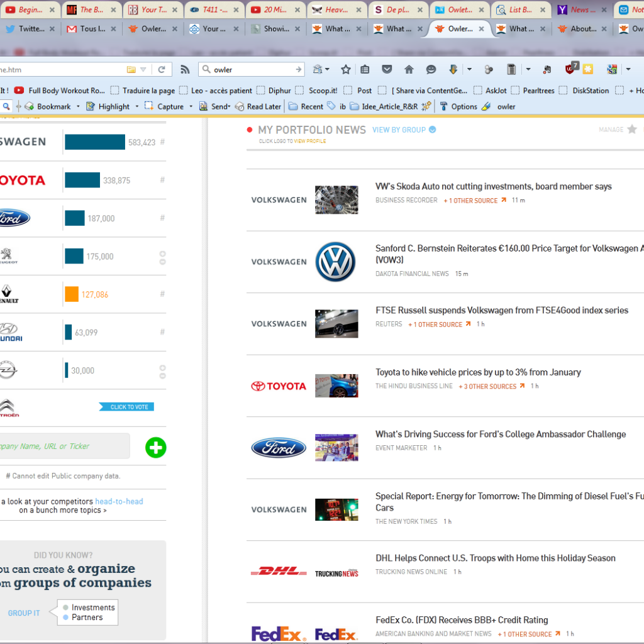This screenshot has width=644, height=644.
Task: Open dropdown arrow right of the downloads icon
Action: pos(469,69)
